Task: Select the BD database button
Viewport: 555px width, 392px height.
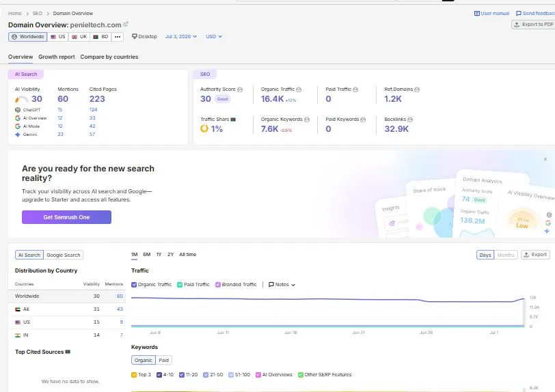Action: click(101, 36)
